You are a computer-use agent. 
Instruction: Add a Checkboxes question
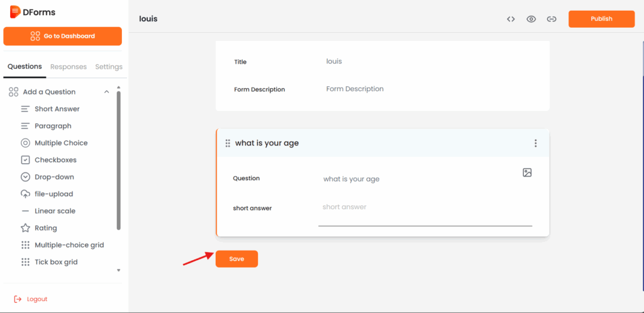point(55,160)
